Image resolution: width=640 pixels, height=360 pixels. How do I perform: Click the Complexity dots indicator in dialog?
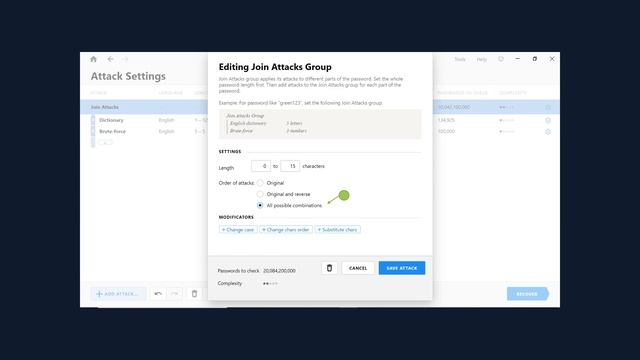pos(270,283)
